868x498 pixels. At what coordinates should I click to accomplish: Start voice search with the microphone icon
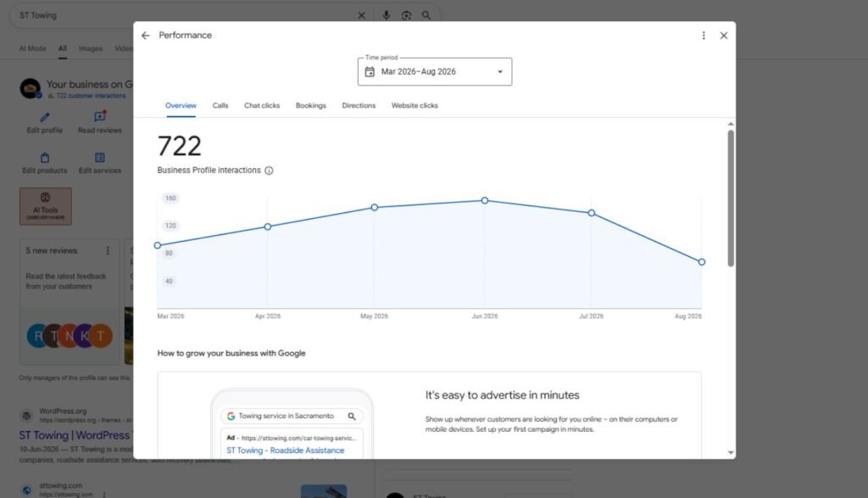(387, 15)
